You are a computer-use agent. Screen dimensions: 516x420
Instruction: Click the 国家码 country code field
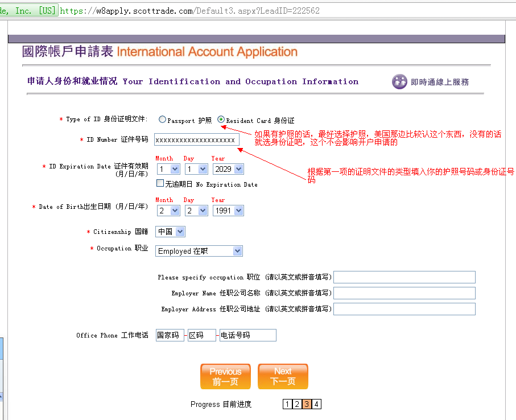point(170,335)
